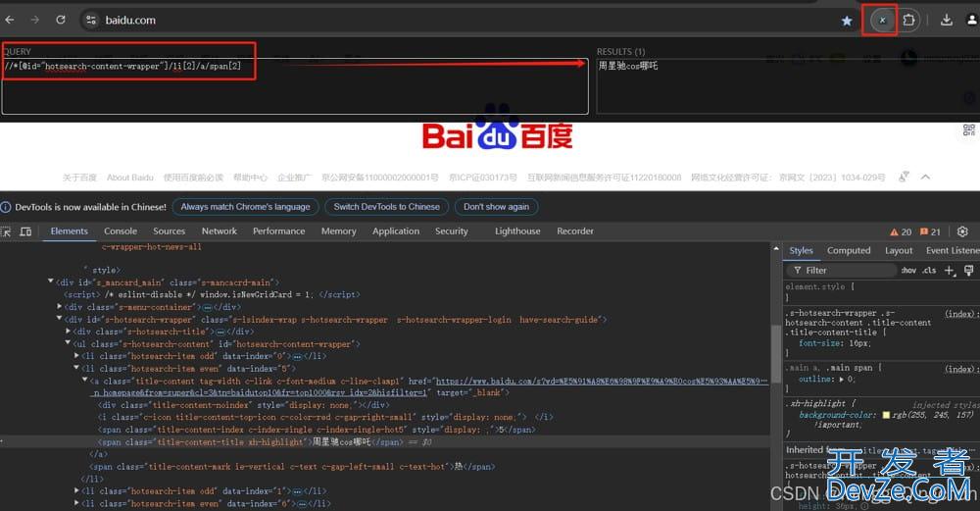Screen dimensions: 980x511
Task: Click Switch DevTools to Chinese
Action: point(386,207)
